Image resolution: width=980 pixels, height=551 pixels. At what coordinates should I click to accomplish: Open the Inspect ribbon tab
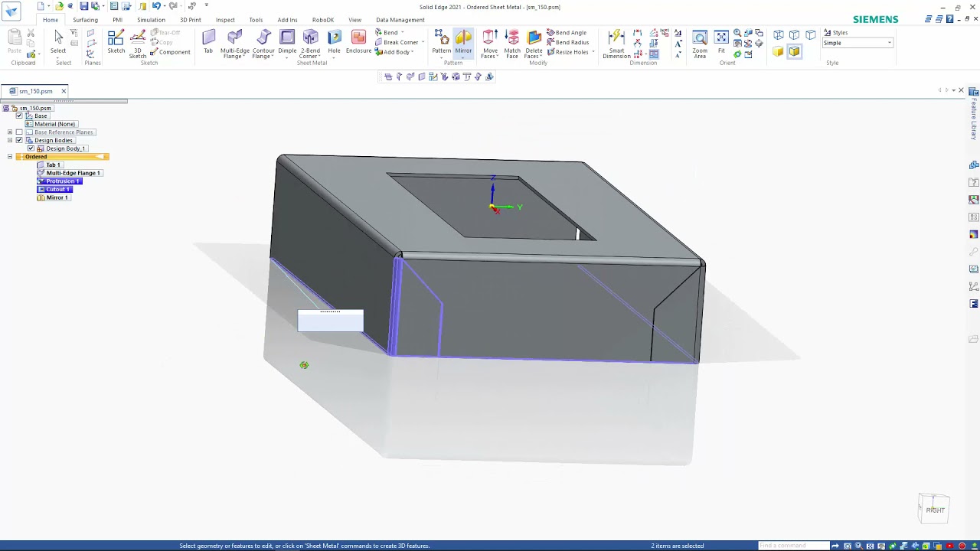[x=225, y=20]
